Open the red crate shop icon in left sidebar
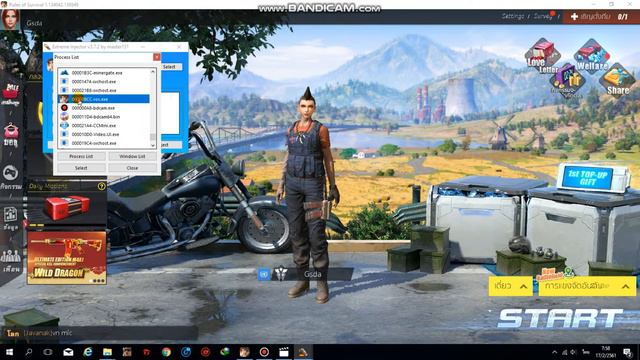 coord(11,94)
